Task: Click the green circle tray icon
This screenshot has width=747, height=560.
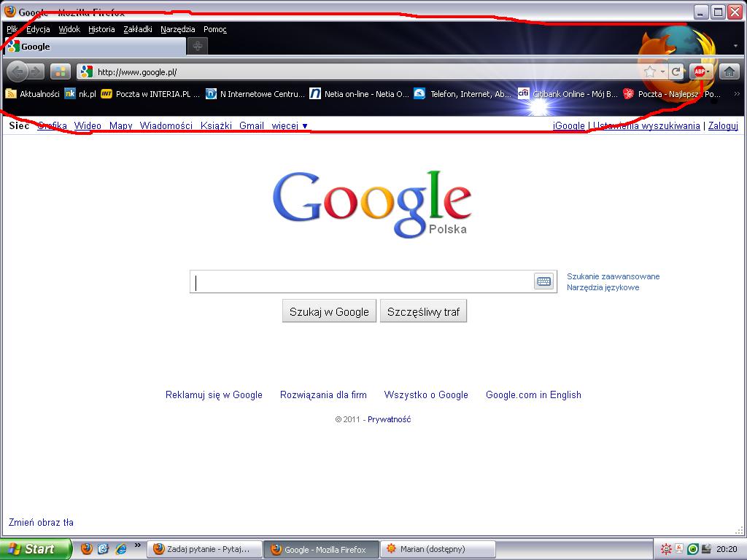Action: pos(693,549)
